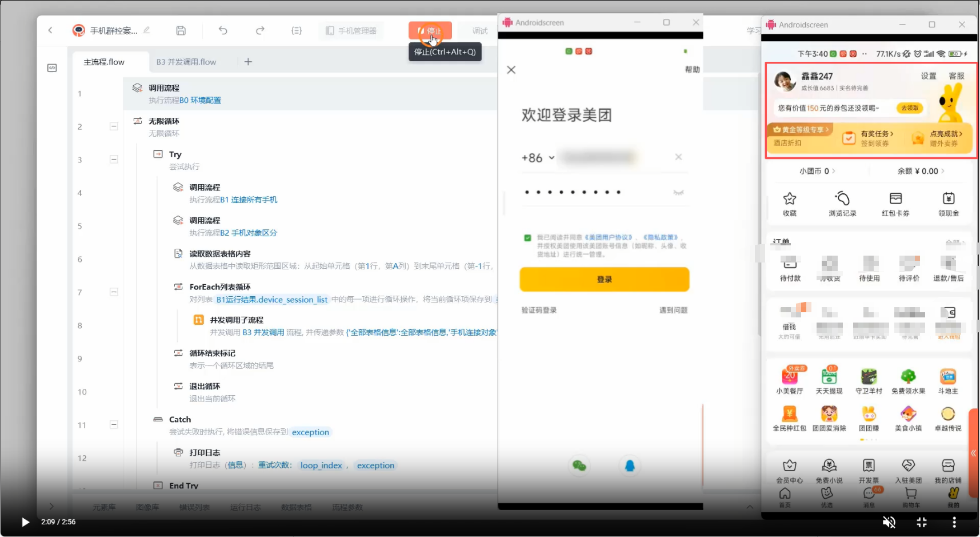Redo the edit in the toolbar
The width and height of the screenshot is (980, 537).
260,30
